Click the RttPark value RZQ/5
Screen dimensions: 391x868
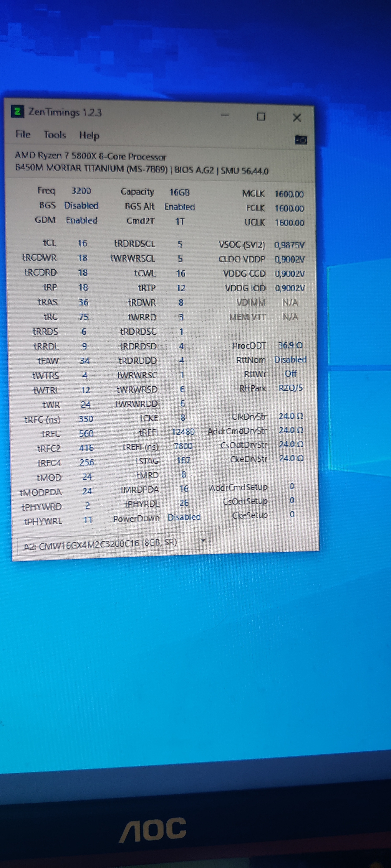point(291,388)
